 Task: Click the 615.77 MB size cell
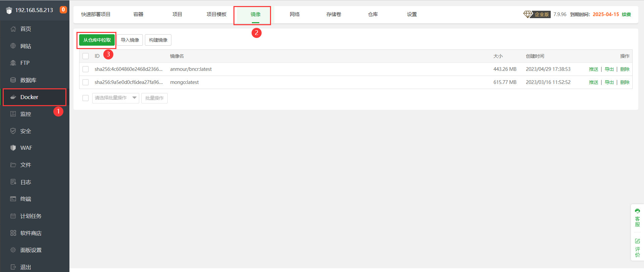505,82
